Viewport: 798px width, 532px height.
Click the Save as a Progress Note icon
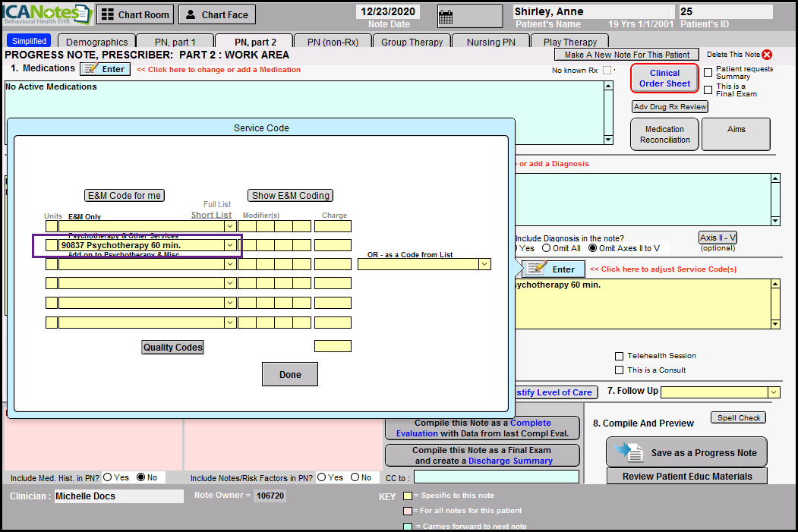point(629,452)
